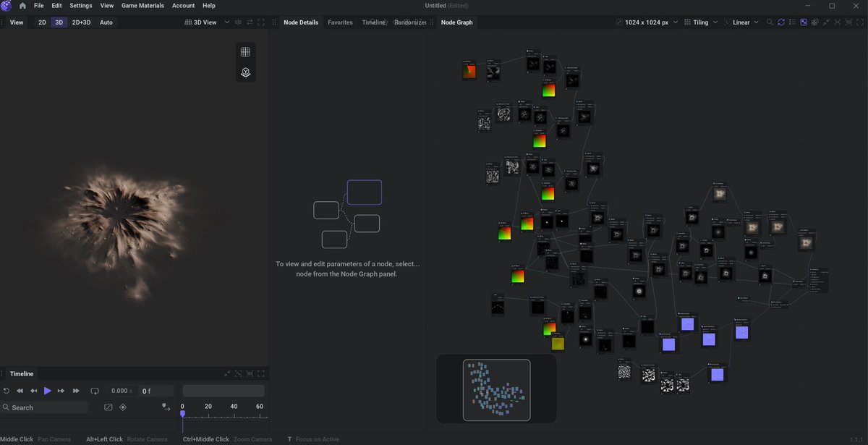Click the magnifier search icon in the toolbar
This screenshot has width=868, height=445.
pos(769,22)
